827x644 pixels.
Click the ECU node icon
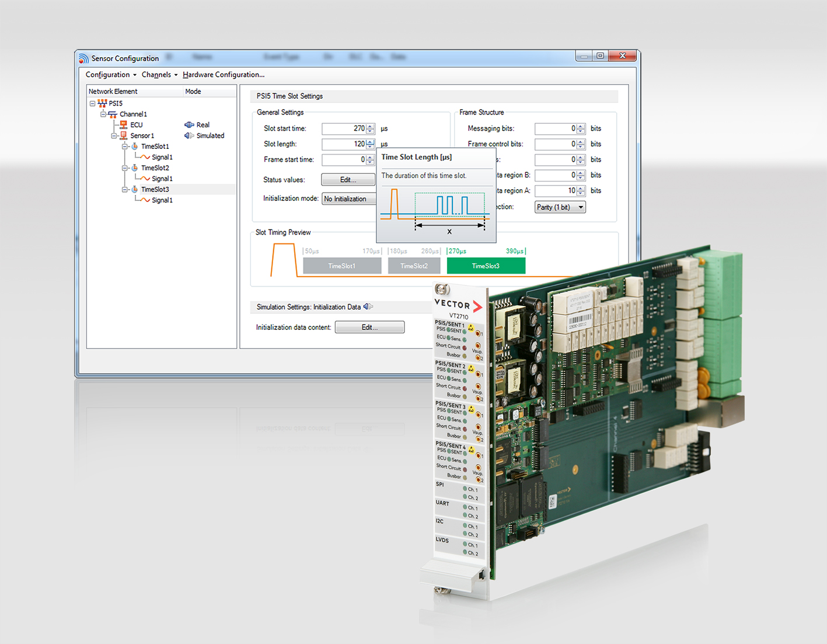(x=123, y=124)
